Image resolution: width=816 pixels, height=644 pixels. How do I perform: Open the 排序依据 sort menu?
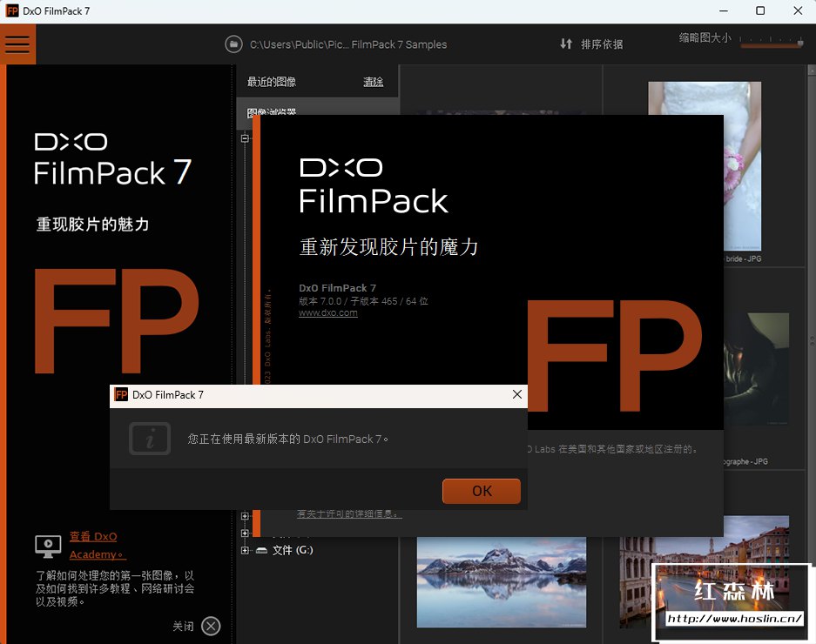[x=602, y=44]
